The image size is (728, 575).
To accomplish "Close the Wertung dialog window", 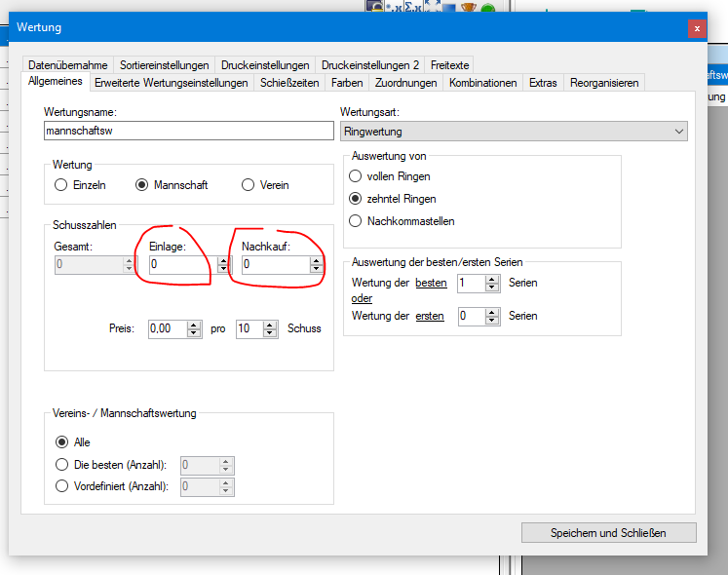I will (696, 27).
